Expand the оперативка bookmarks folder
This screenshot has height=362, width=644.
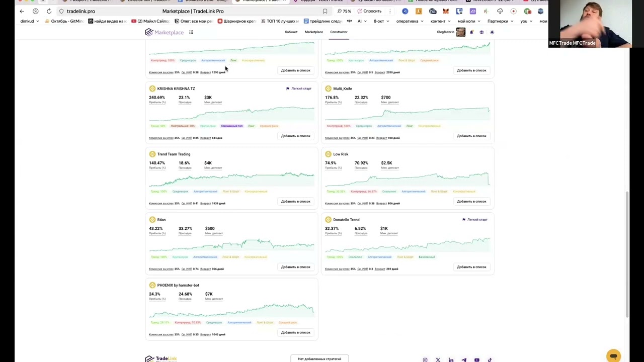pyautogui.click(x=410, y=21)
